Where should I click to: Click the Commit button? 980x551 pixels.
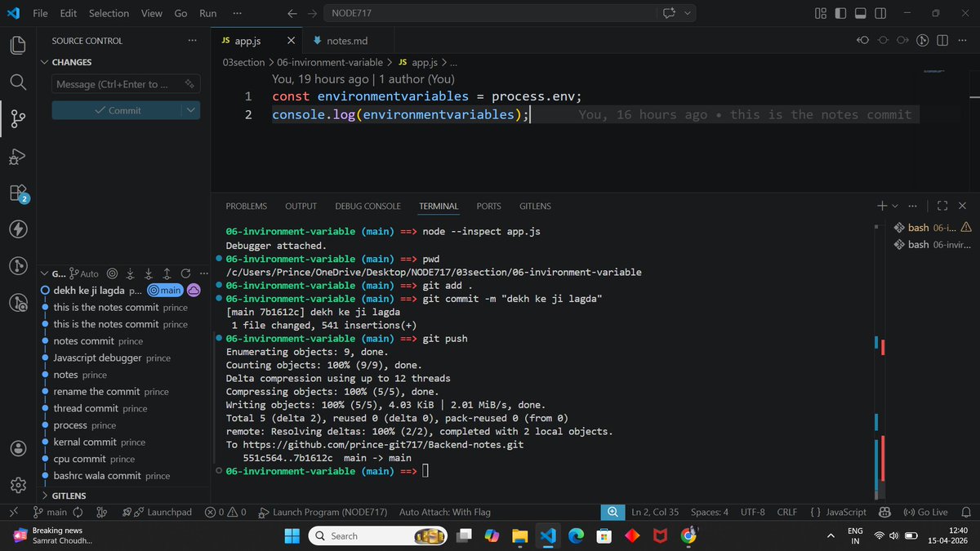118,110
